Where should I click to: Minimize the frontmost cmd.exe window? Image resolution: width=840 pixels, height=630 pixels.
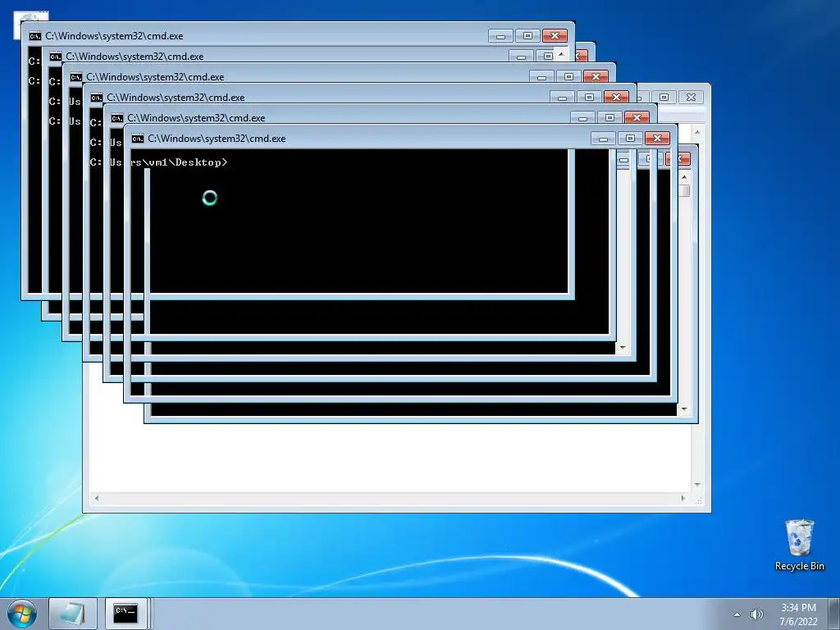[603, 138]
